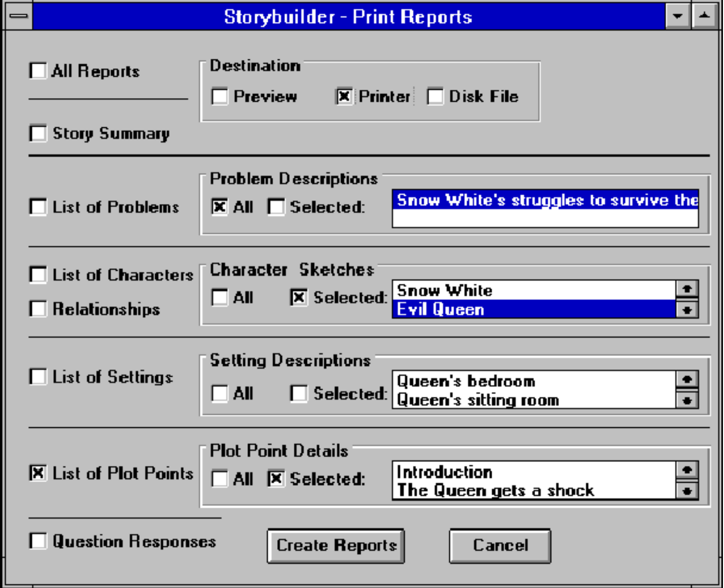Enable the Relationships report
Viewport: 724px width, 588px height.
pyautogui.click(x=37, y=309)
